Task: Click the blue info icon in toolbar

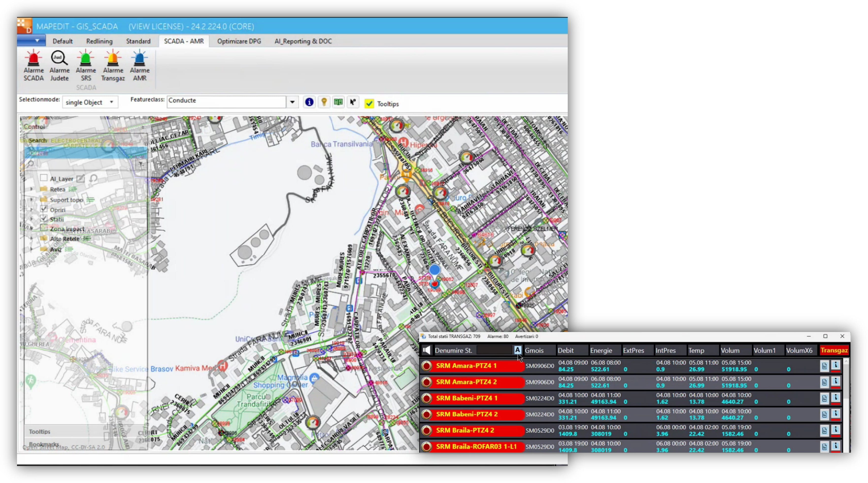Action: (309, 102)
